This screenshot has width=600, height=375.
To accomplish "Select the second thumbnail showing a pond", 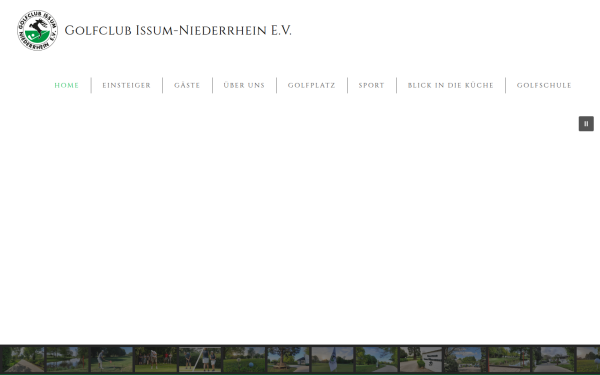I will point(67,359).
